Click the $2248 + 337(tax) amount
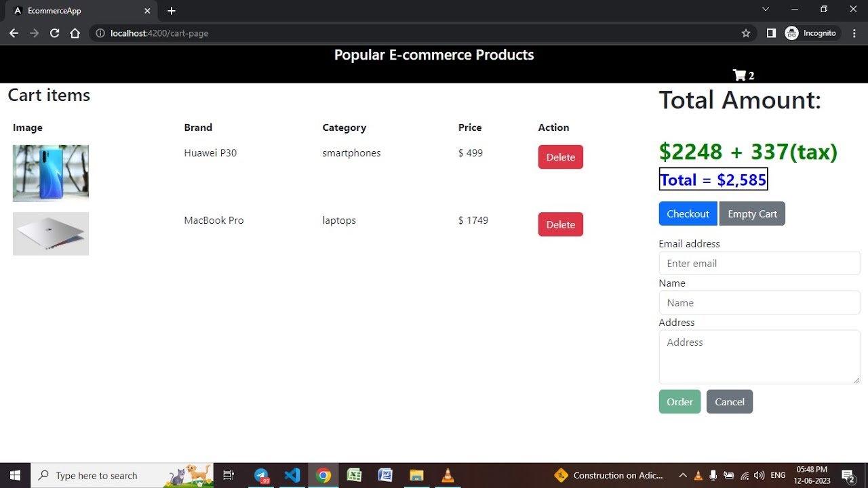The width and height of the screenshot is (868, 488). 748,152
